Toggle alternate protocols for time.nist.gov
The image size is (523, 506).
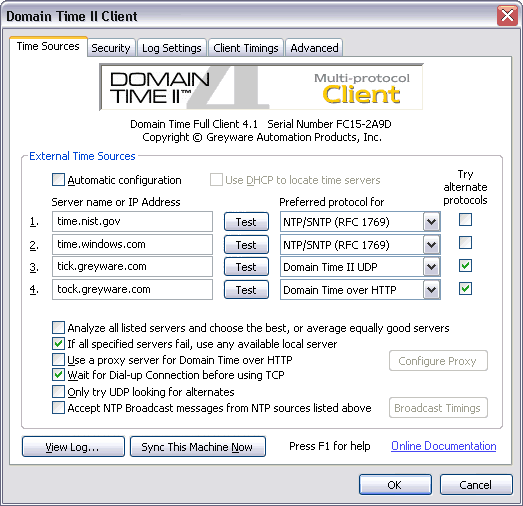(465, 220)
